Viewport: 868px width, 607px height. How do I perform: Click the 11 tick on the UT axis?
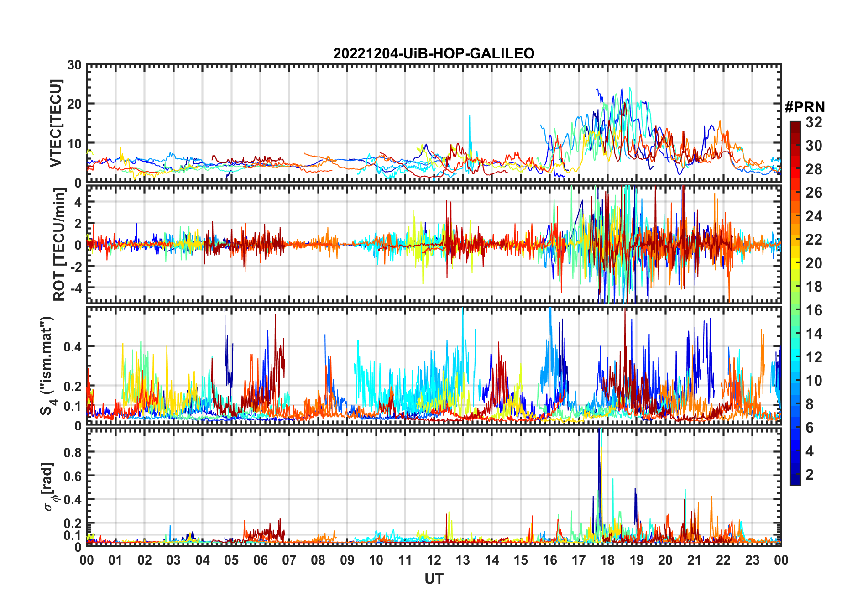pos(405,560)
